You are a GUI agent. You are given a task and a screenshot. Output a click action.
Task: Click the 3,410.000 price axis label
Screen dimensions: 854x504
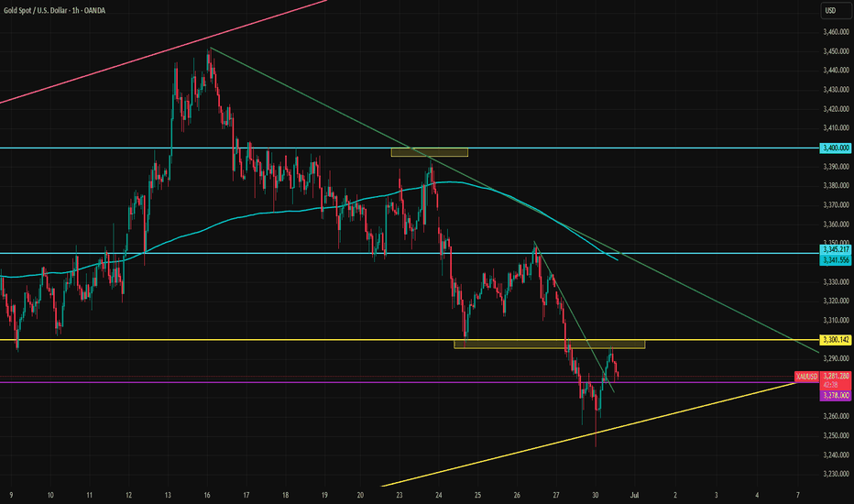tap(836, 128)
